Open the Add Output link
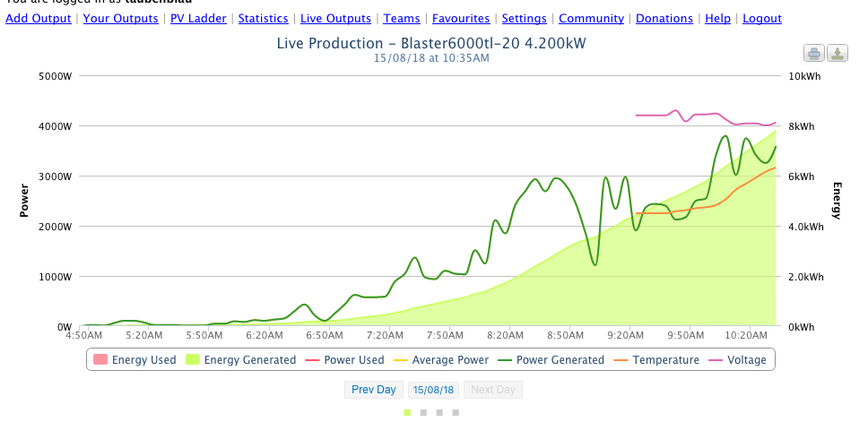The width and height of the screenshot is (868, 422). [39, 18]
